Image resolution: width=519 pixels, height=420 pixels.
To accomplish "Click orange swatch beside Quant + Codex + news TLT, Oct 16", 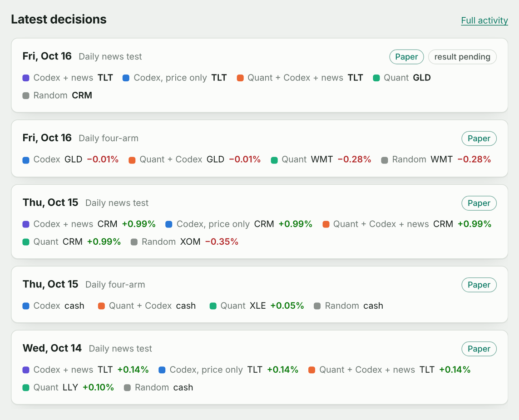I will pos(240,78).
